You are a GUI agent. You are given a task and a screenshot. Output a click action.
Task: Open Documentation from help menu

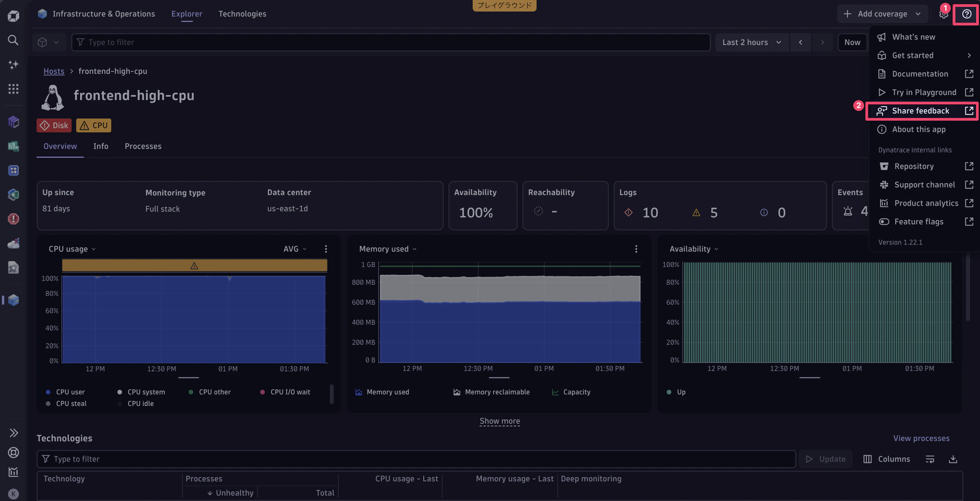[925, 74]
